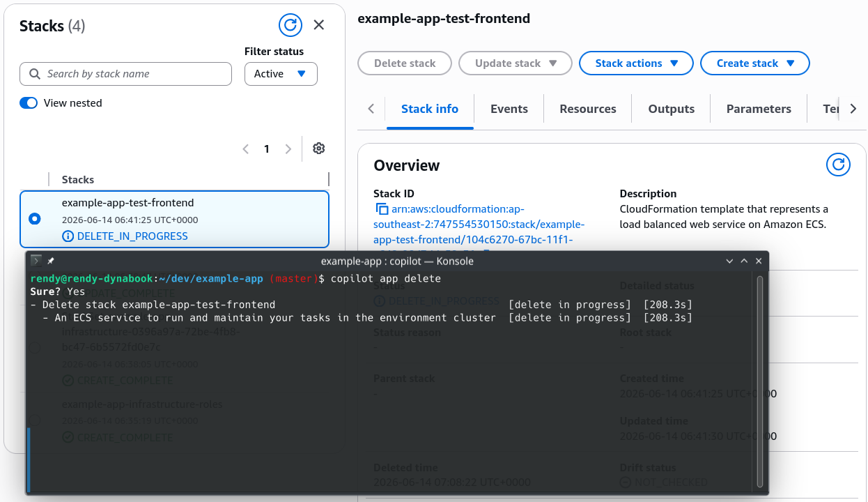The height and width of the screenshot is (502, 868).
Task: Click the Stacks column header
Action: point(78,180)
